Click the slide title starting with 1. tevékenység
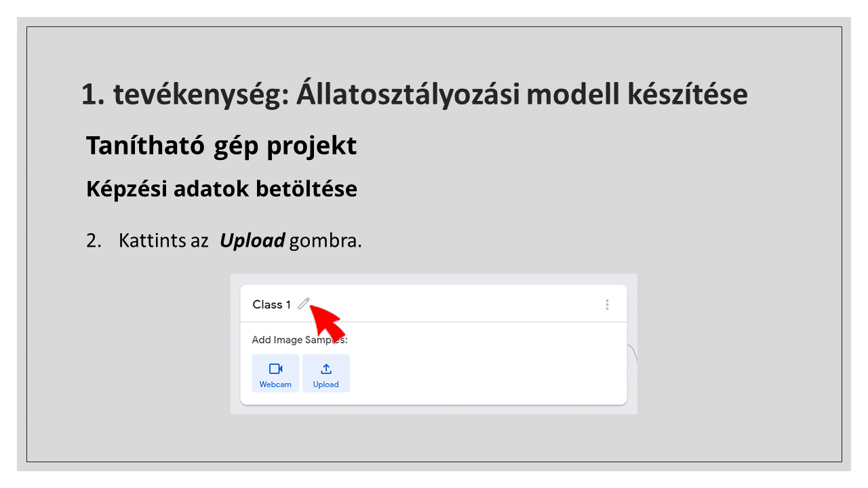The width and height of the screenshot is (868, 488). point(414,95)
